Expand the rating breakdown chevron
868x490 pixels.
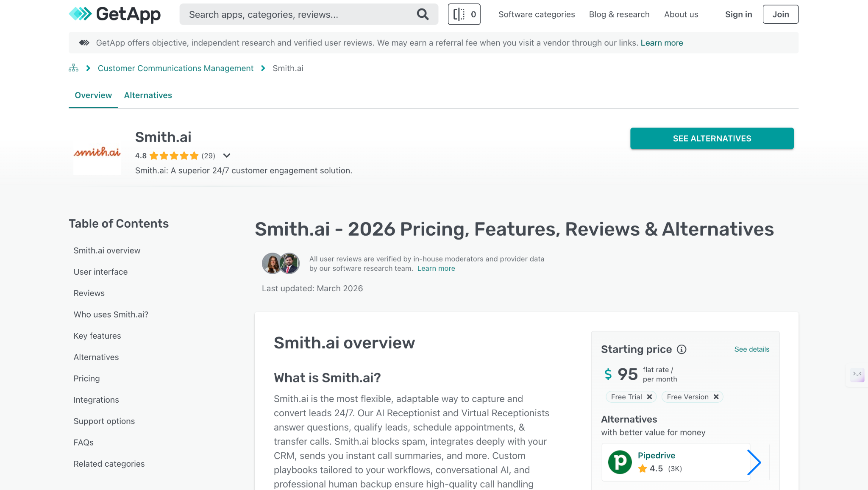point(227,156)
